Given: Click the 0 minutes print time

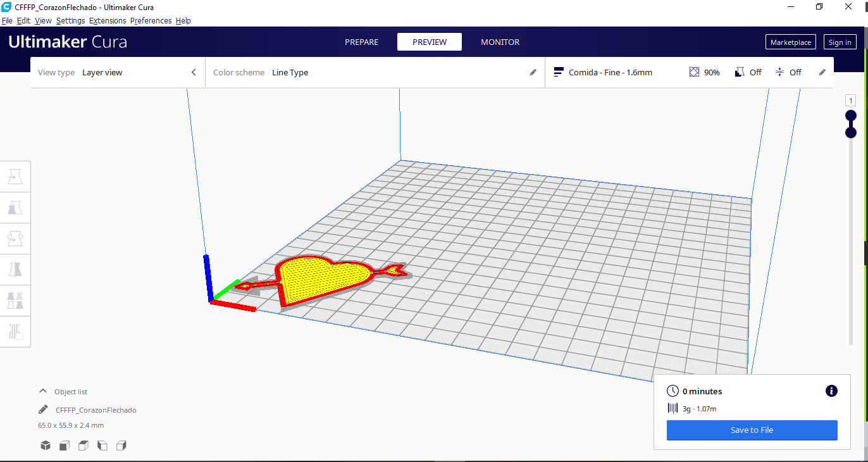Looking at the screenshot, I should (702, 391).
